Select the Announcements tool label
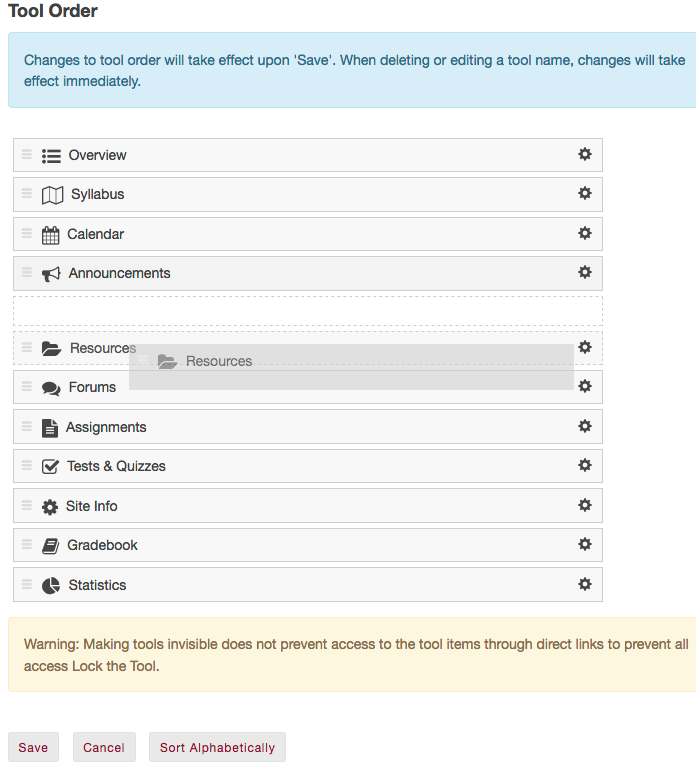696x766 pixels. click(119, 273)
